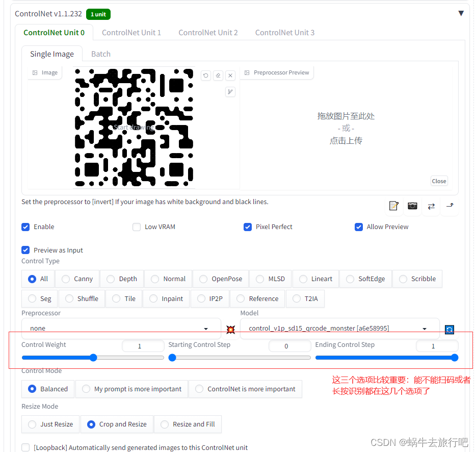Select the Reference control type
Image resolution: width=476 pixels, height=452 pixels.
[x=258, y=299]
